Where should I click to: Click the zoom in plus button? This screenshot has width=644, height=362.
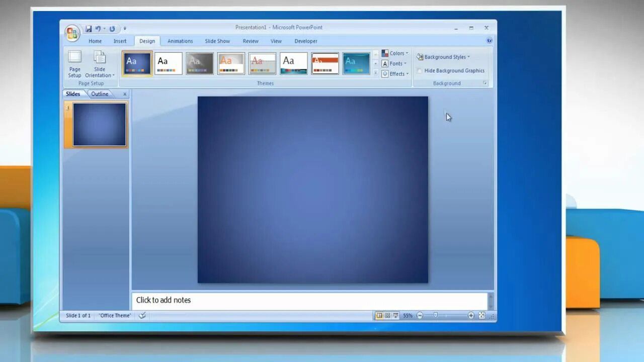tap(471, 316)
